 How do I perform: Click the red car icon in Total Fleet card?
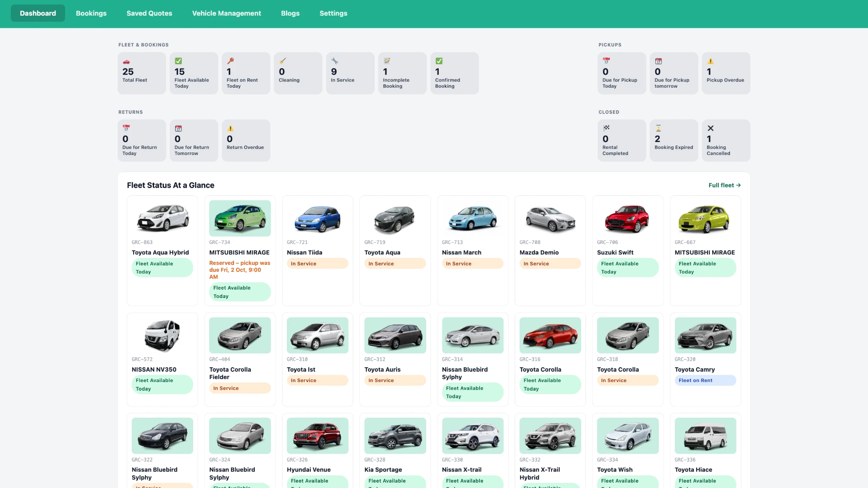coord(126,62)
